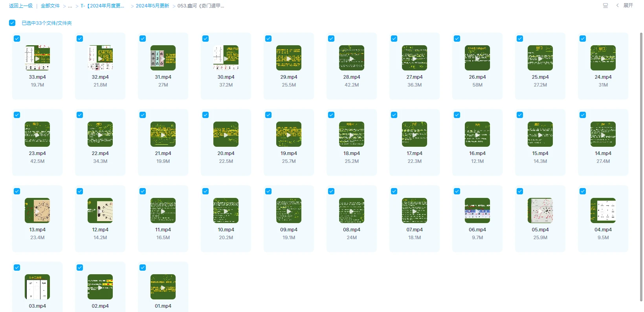Expand the collapsed breadcrumb ellipsis
This screenshot has width=644, height=312.
70,6
